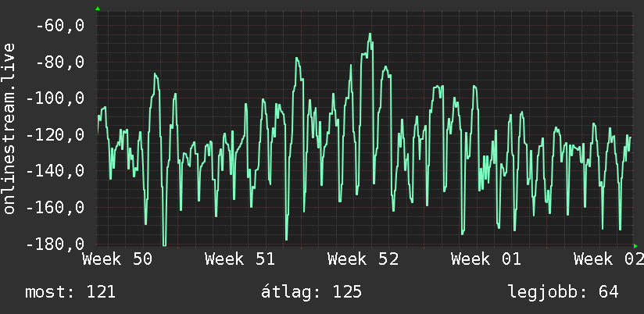Click the '-100,0' y-axis value
This screenshot has height=314, width=644.
(x=55, y=99)
